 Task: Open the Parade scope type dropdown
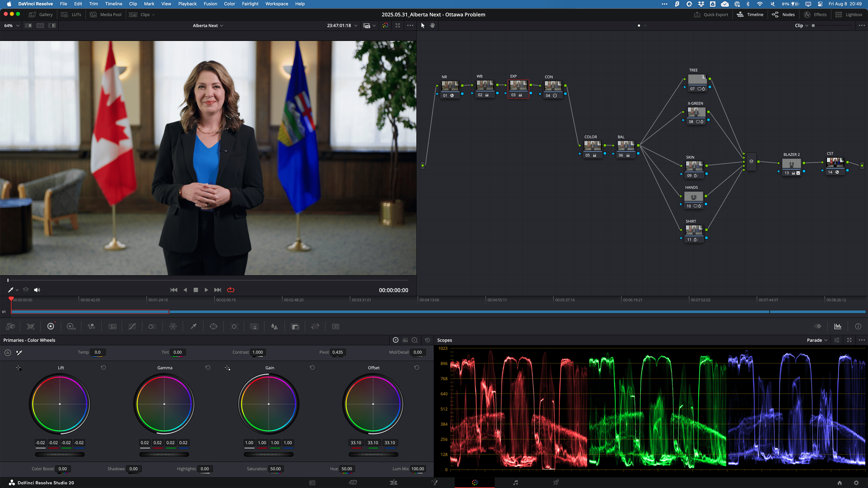click(817, 340)
